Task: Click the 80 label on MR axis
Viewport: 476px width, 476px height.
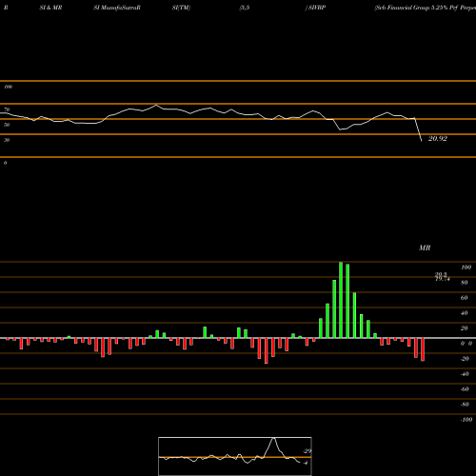Action: tap(465, 283)
